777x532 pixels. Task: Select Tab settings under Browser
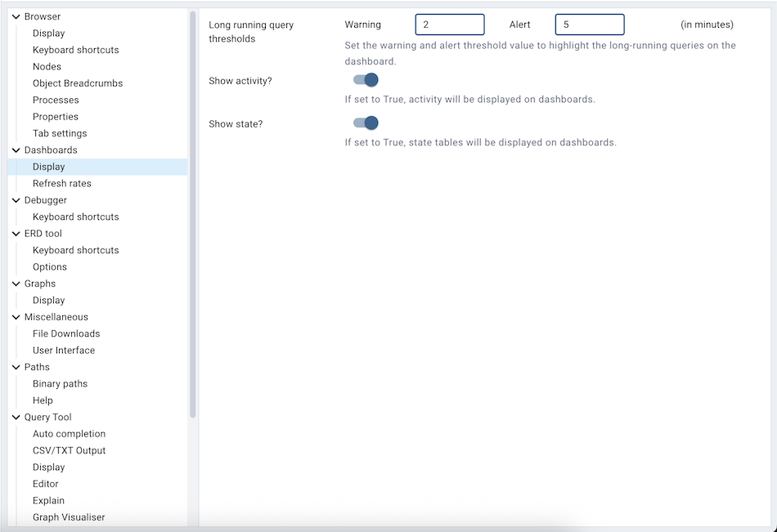point(59,132)
